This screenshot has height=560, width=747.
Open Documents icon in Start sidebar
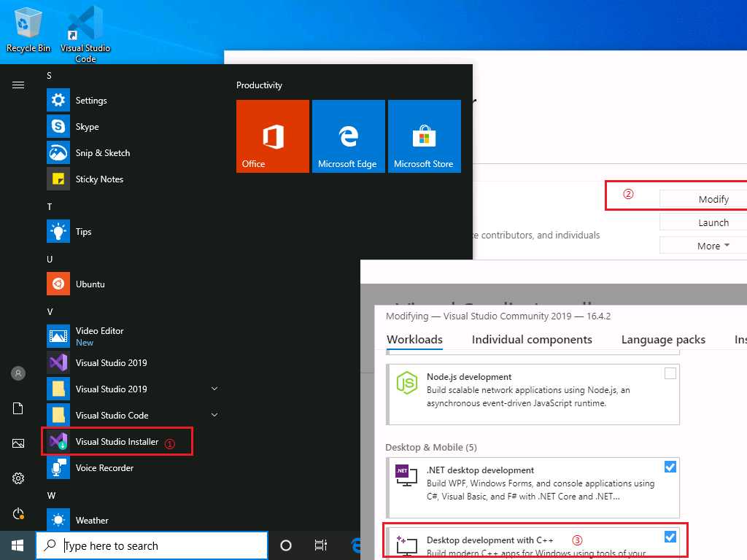tap(18, 408)
